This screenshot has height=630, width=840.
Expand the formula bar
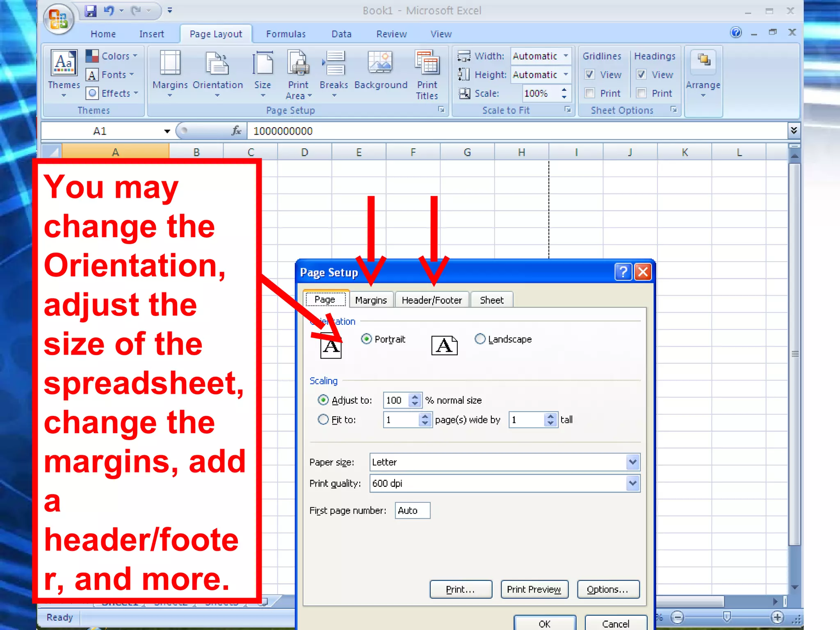[x=794, y=130]
